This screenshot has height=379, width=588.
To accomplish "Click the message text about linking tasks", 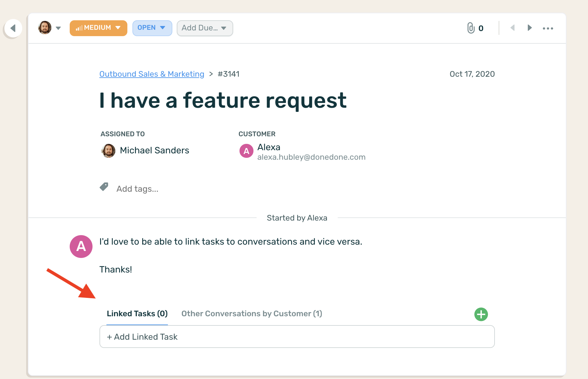I will pos(231,241).
